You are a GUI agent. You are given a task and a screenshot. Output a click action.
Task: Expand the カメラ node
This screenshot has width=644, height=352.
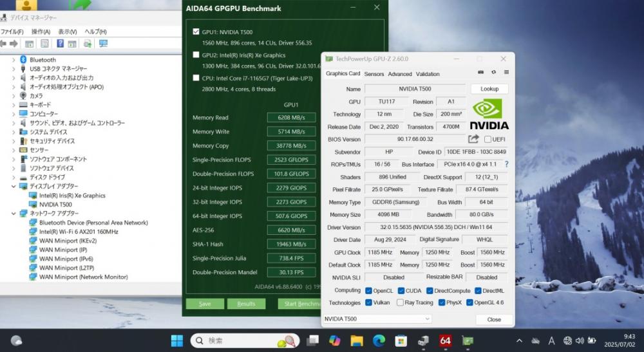pyautogui.click(x=14, y=96)
